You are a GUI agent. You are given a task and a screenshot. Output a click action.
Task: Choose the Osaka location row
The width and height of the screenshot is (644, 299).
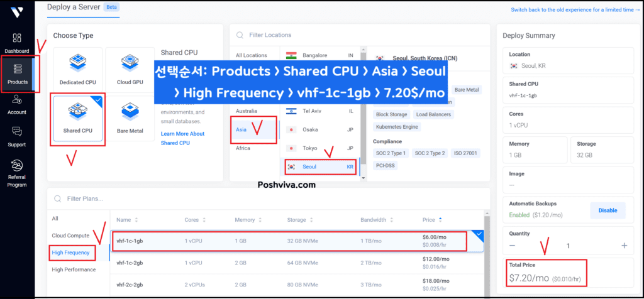pyautogui.click(x=319, y=129)
